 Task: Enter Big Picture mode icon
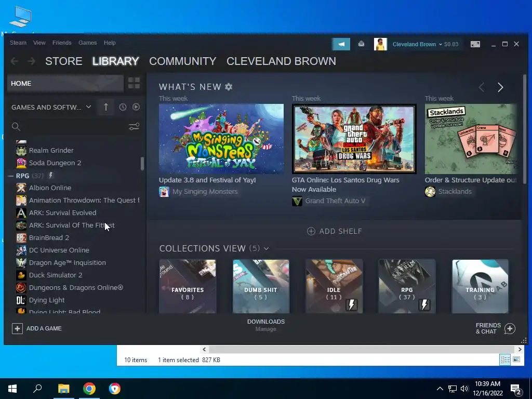click(475, 44)
